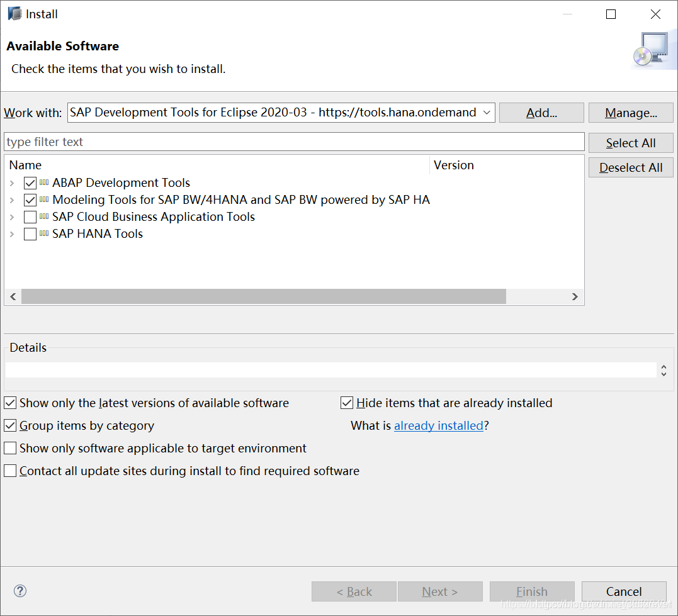The image size is (678, 616).
Task: Disable Group items by category
Action: (10, 425)
